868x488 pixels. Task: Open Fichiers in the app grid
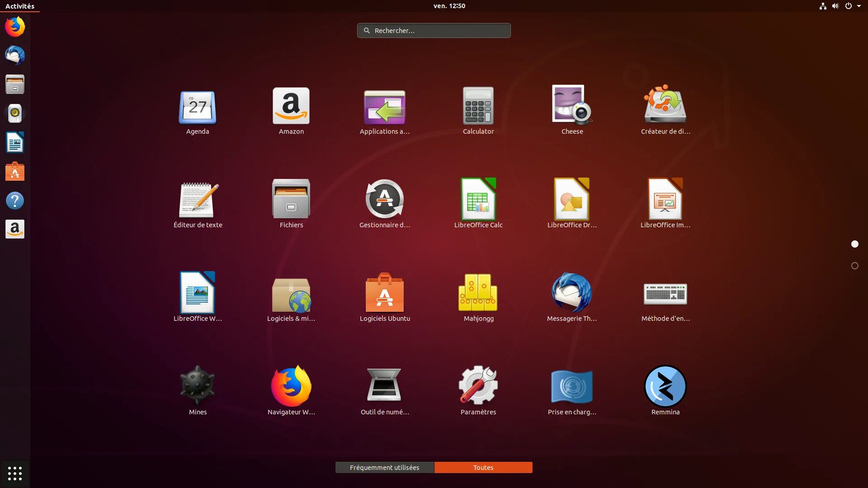[291, 199]
